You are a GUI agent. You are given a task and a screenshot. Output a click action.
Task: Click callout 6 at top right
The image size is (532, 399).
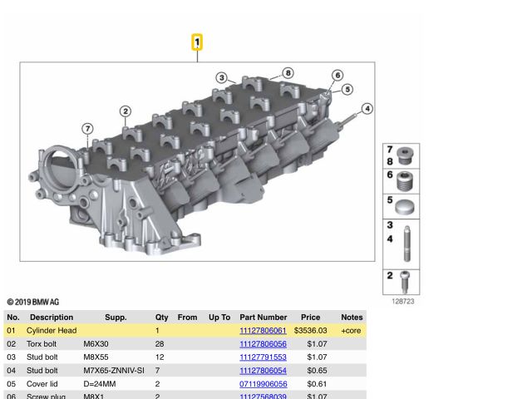pyautogui.click(x=337, y=76)
